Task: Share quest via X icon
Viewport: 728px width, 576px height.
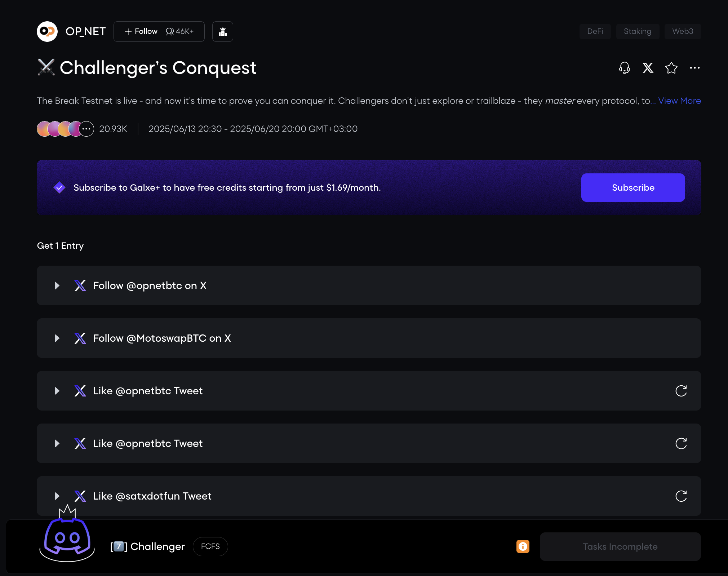Action: [x=648, y=68]
